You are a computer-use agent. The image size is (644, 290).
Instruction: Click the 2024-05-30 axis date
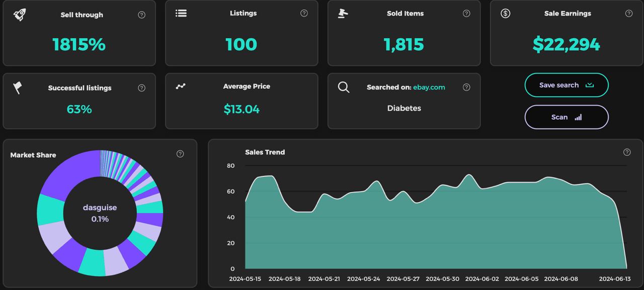click(442, 278)
